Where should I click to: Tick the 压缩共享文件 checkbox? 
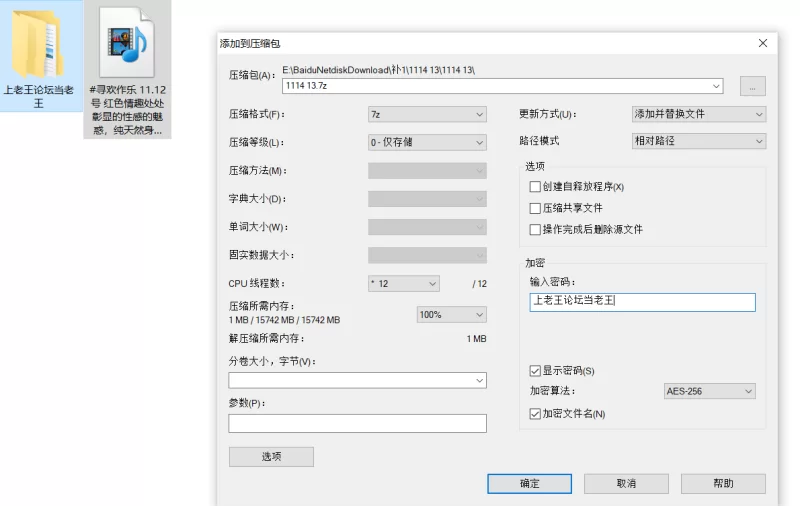point(535,208)
